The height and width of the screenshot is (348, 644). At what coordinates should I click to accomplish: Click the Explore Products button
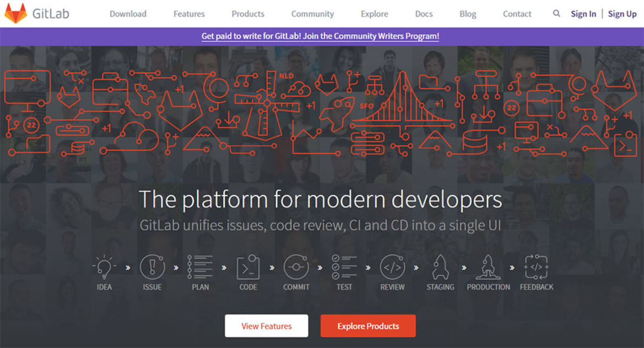coord(368,326)
